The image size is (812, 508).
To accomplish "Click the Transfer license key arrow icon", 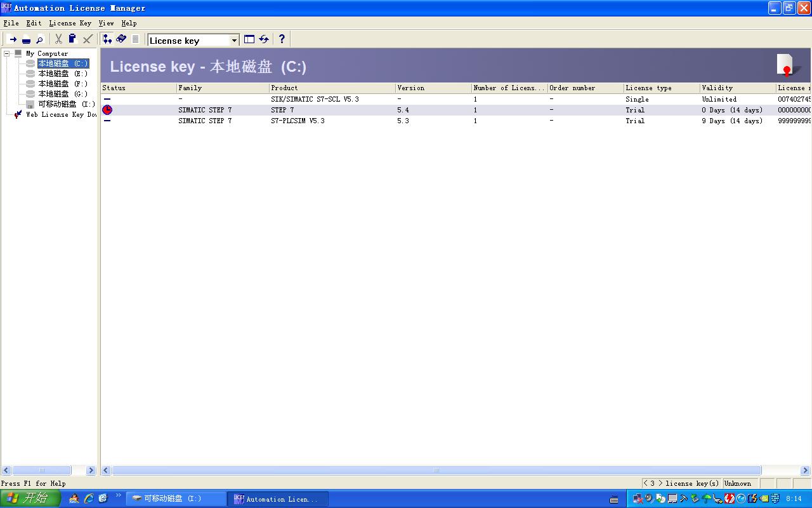I will 12,39.
